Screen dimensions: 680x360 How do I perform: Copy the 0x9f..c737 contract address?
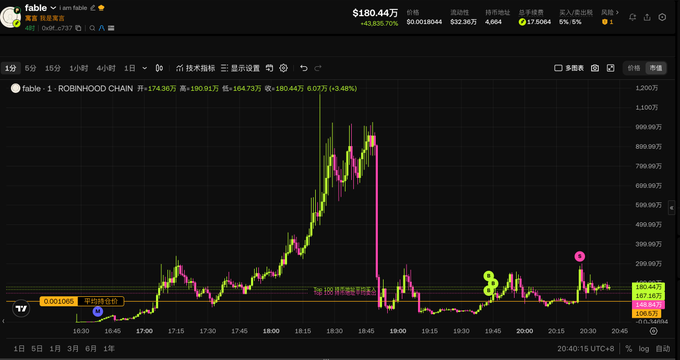(78, 28)
